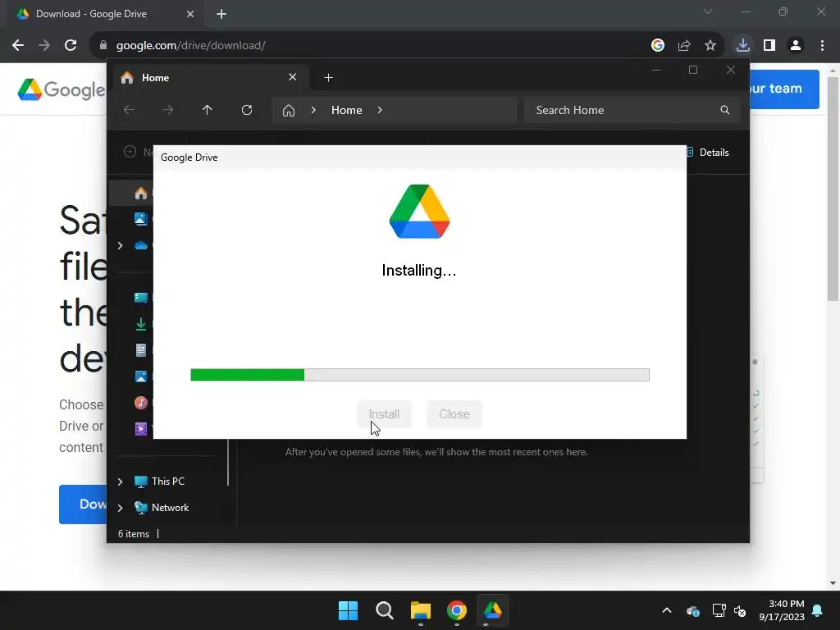Viewport: 840px width, 630px height.
Task: Expand the Network tree node
Action: (x=120, y=508)
